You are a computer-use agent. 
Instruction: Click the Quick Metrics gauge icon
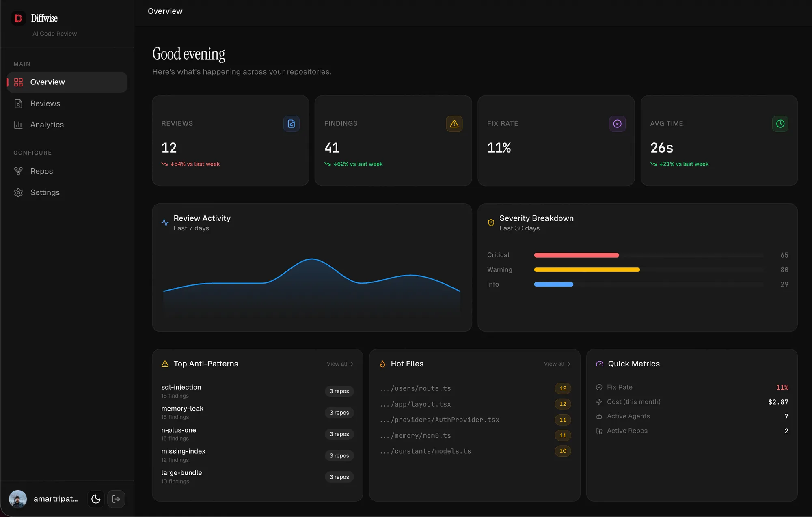coord(599,364)
